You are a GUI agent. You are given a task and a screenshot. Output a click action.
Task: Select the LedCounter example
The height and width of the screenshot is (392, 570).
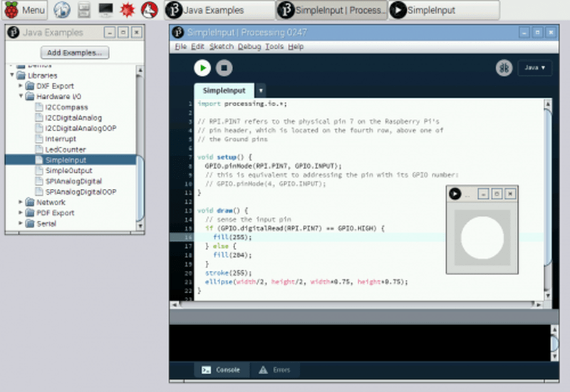click(65, 150)
